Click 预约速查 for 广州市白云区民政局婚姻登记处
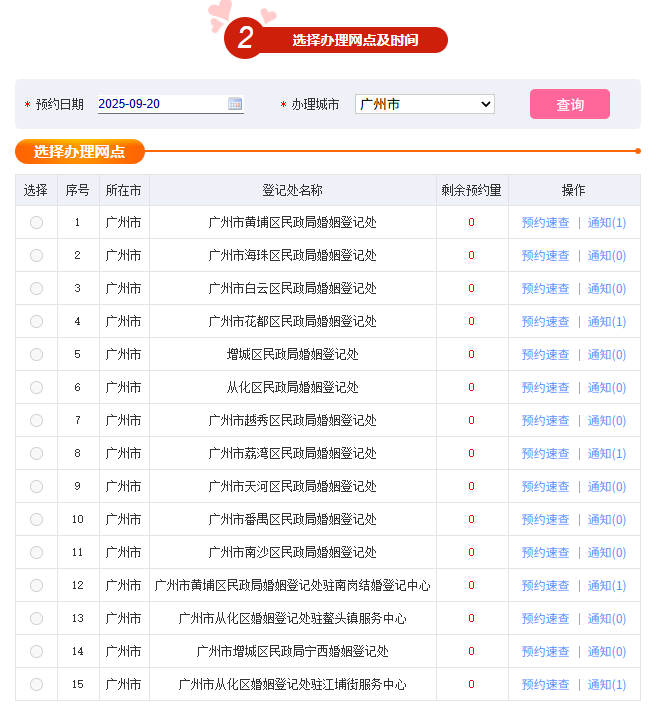652x721 pixels. 545,289
